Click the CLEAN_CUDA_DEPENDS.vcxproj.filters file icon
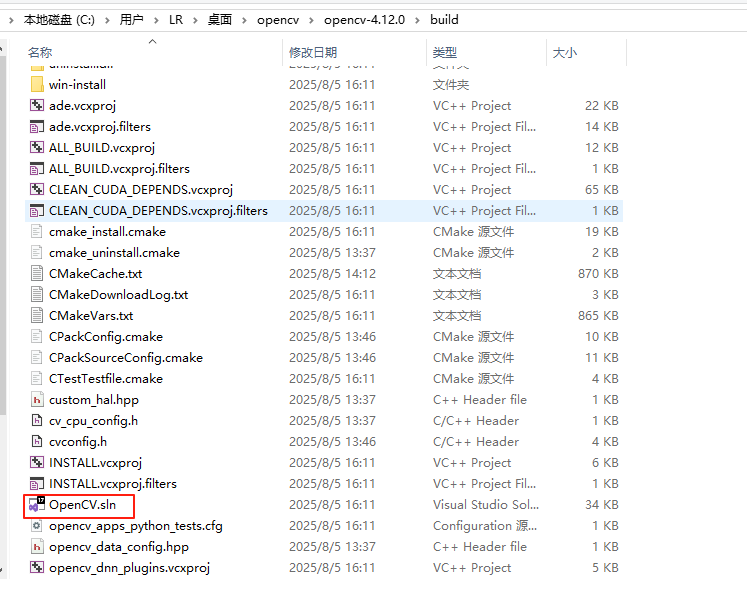This screenshot has height=599, width=747. pyautogui.click(x=37, y=211)
